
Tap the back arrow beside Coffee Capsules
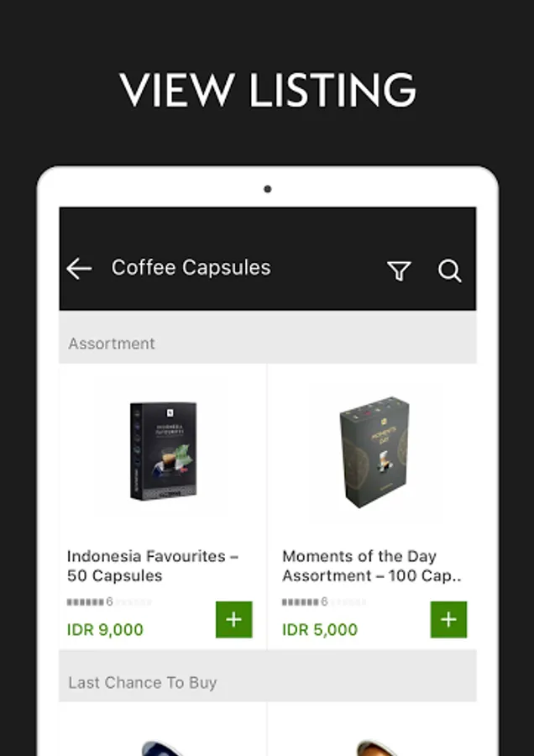(x=79, y=269)
